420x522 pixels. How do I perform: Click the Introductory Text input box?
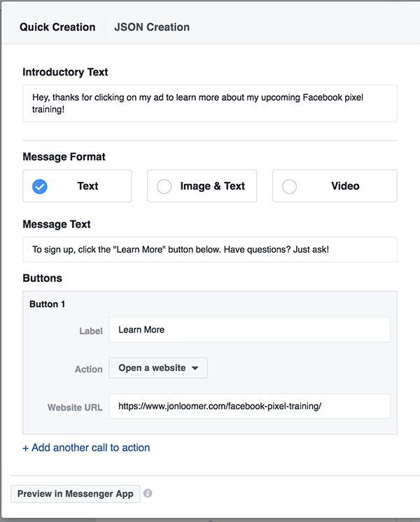(209, 104)
